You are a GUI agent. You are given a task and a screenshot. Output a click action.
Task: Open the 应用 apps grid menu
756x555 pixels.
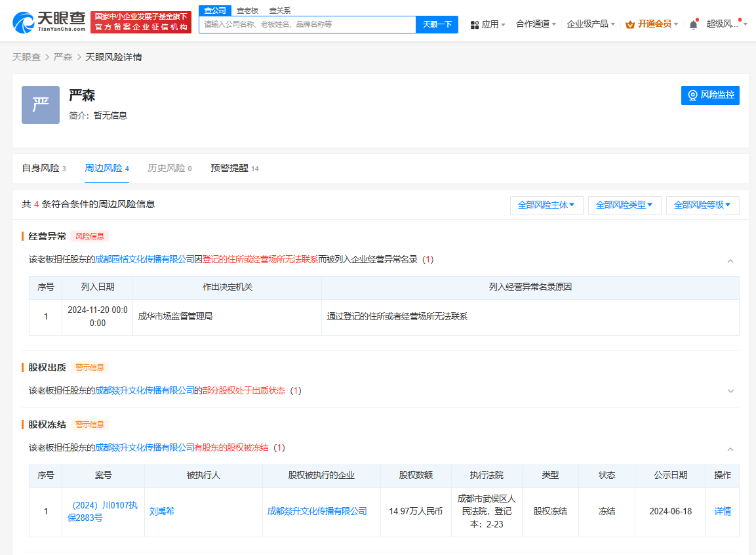click(x=488, y=24)
